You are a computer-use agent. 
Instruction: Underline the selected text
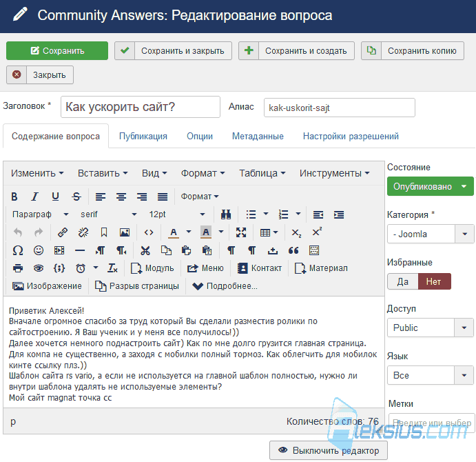(55, 197)
